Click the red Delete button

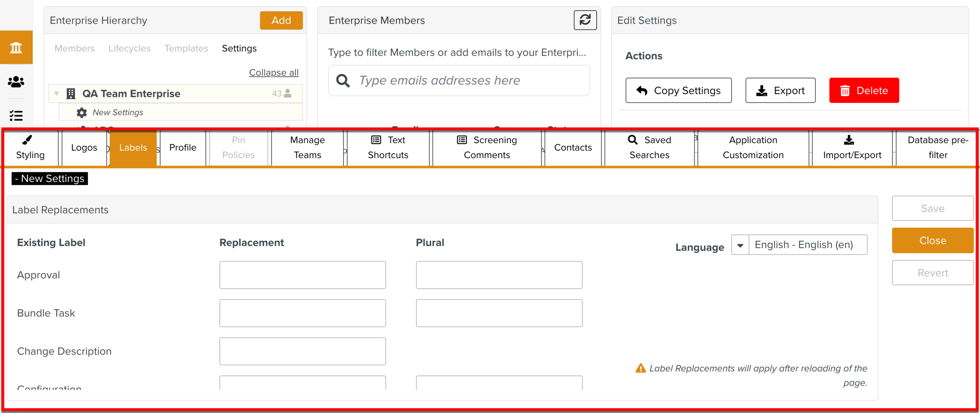(864, 91)
